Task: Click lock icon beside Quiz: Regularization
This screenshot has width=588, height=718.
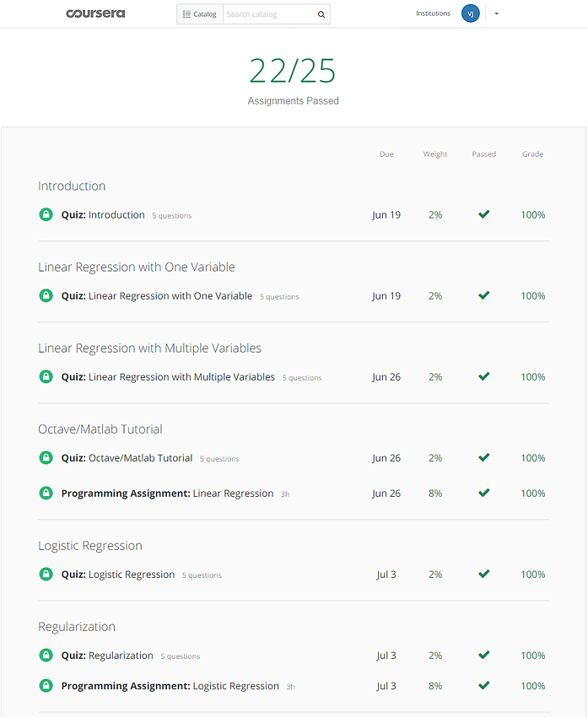Action: (46, 656)
